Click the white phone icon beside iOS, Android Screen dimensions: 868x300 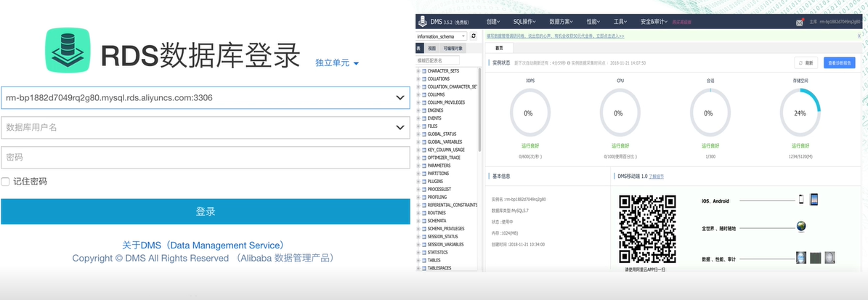[x=801, y=199]
